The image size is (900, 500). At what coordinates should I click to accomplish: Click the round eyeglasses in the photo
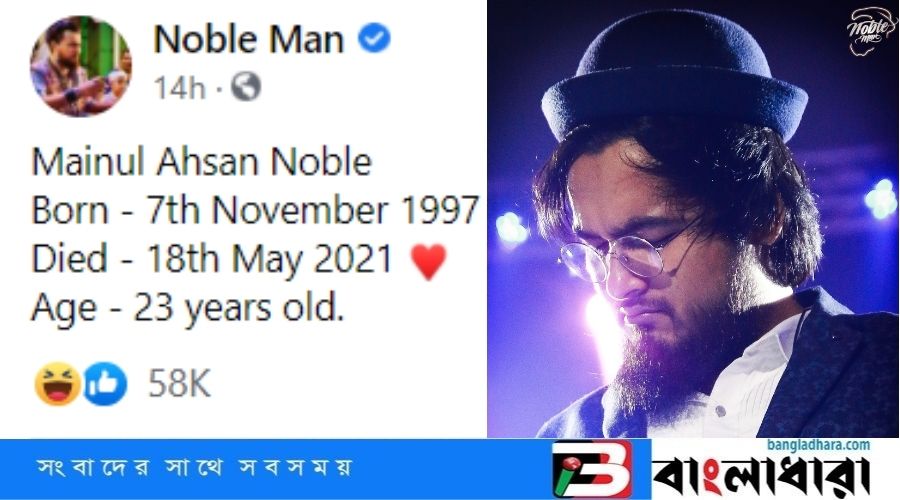(622, 258)
